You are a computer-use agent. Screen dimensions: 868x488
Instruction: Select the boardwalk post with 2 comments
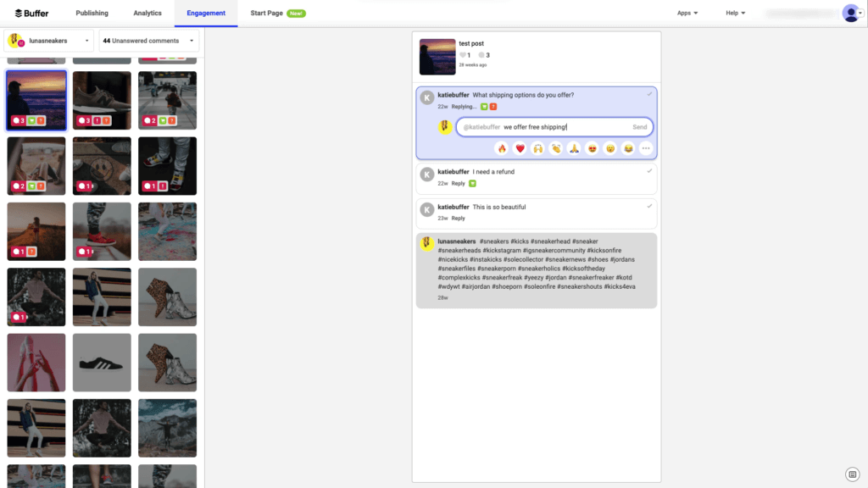(167, 101)
